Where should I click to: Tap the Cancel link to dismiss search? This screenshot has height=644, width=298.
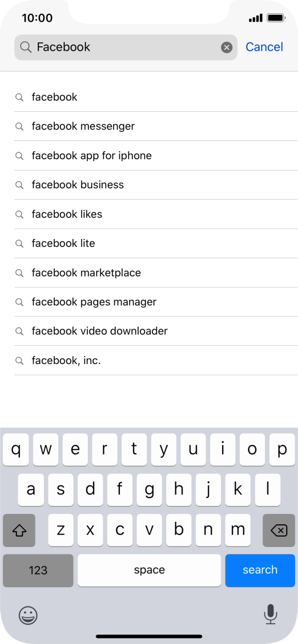[x=264, y=47]
